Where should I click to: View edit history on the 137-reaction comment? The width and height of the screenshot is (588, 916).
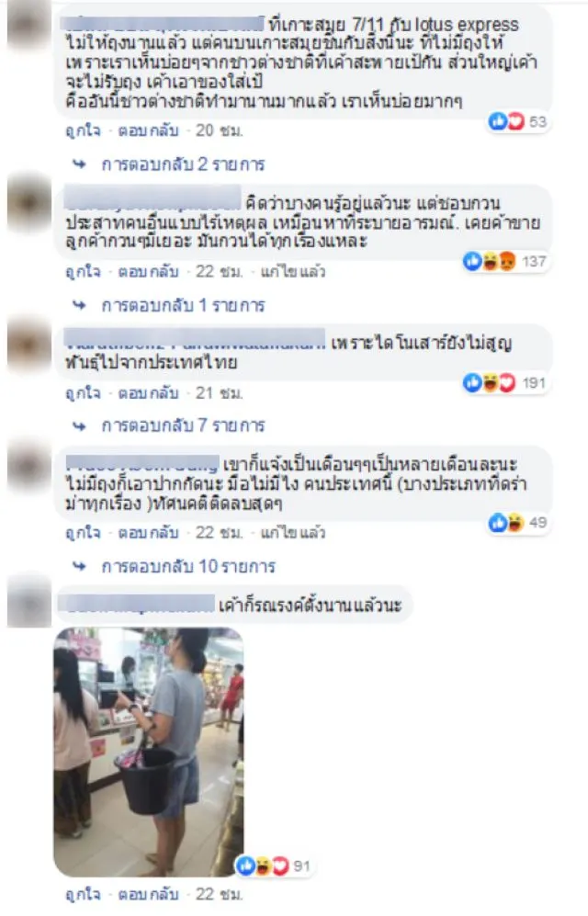293,271
